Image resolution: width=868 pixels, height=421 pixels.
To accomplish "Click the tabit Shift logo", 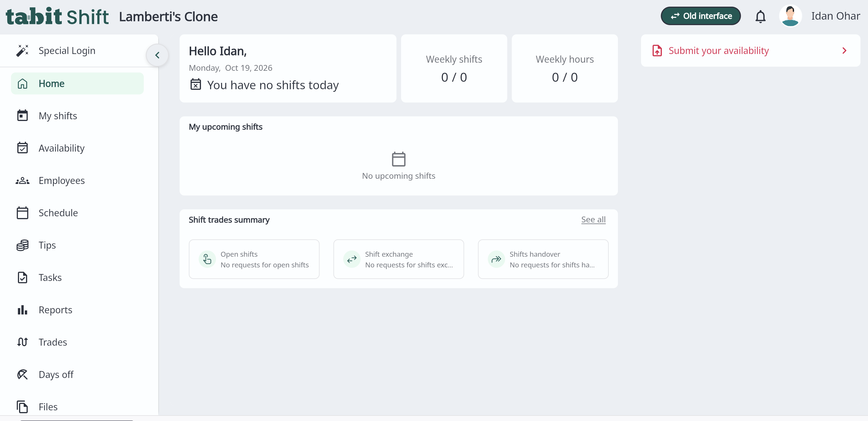I will point(57,16).
